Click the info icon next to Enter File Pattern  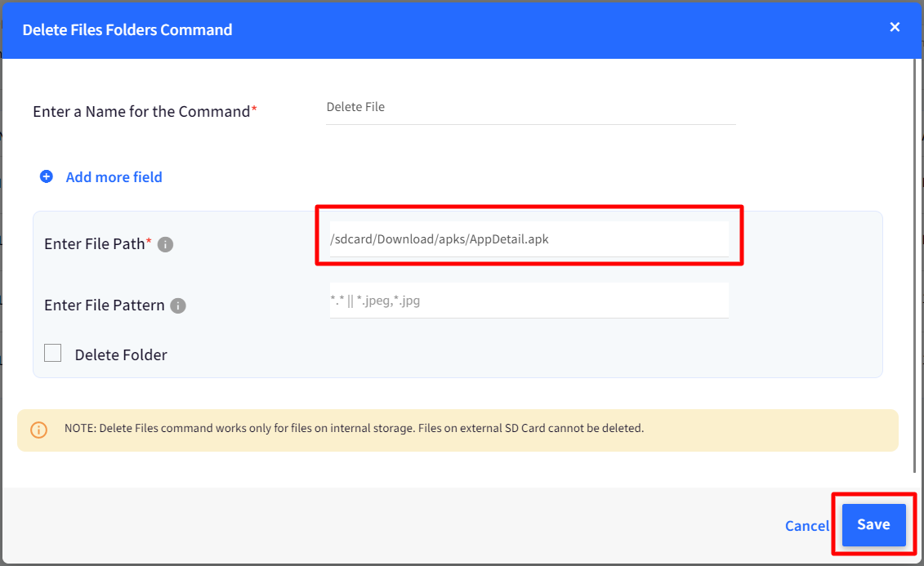coord(178,305)
